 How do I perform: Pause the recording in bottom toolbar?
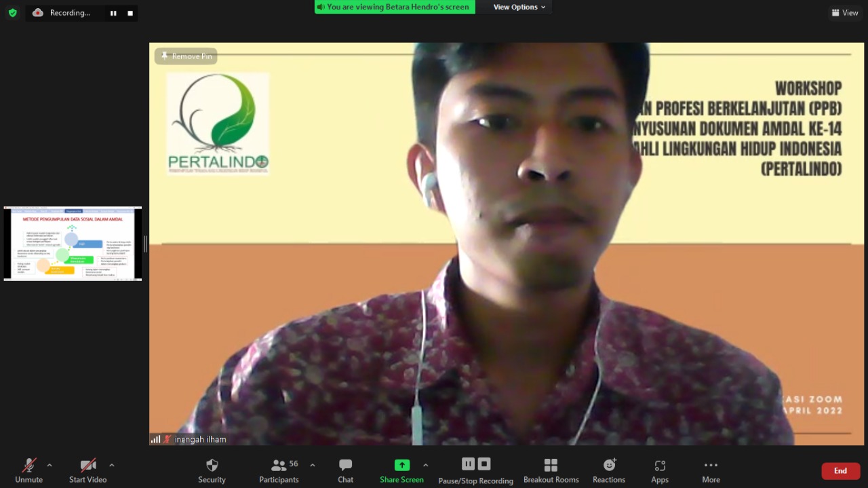tap(468, 464)
